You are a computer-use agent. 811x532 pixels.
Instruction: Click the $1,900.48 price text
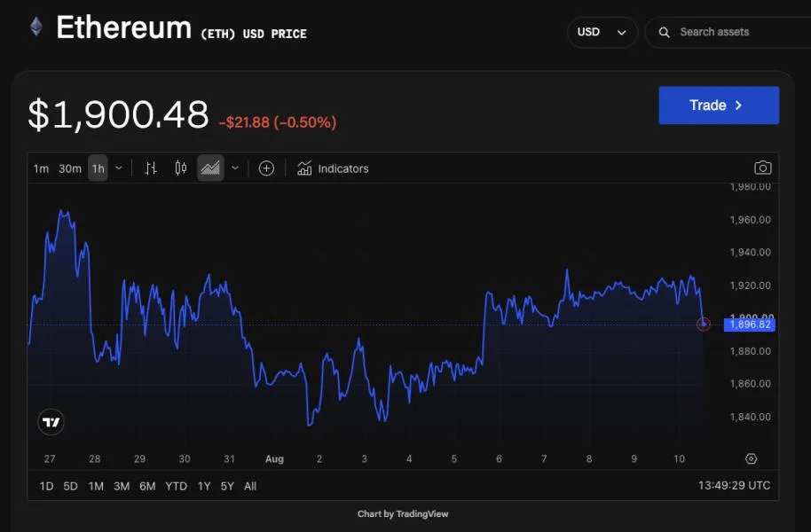click(118, 114)
